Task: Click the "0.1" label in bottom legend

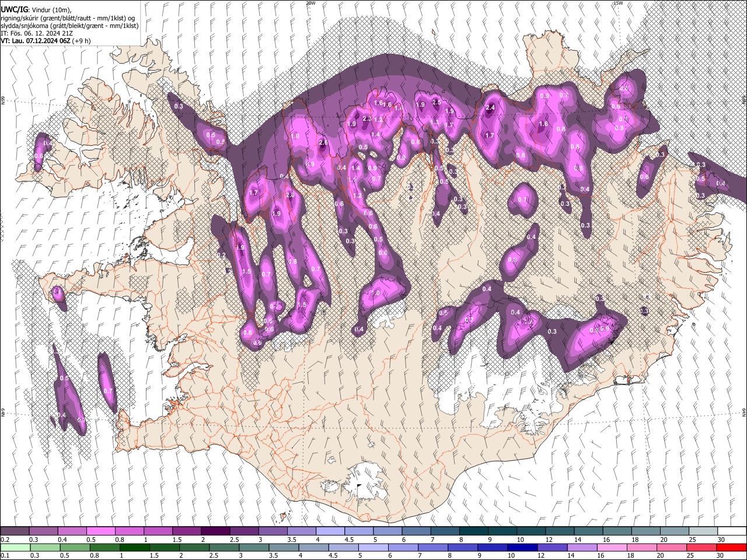Action: point(5,555)
